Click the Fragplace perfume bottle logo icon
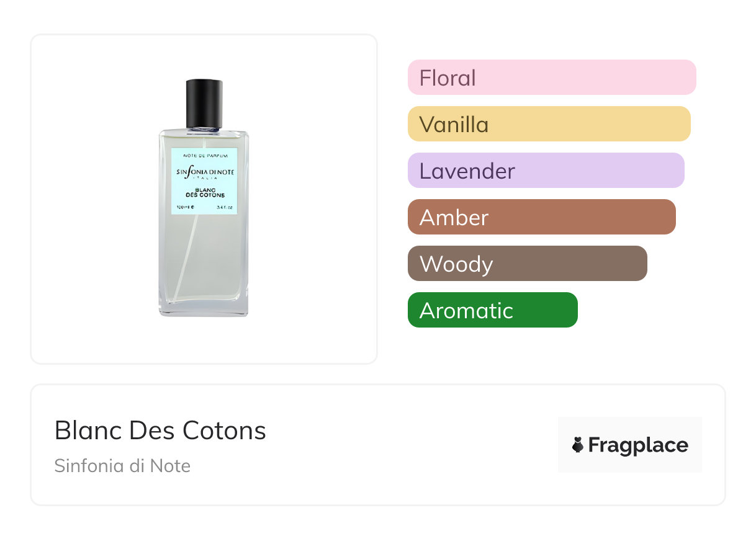 tap(578, 445)
